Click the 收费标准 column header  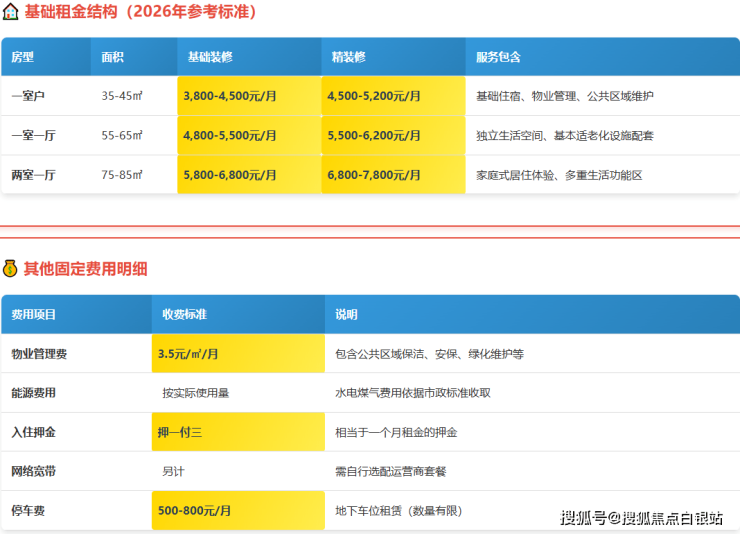[184, 314]
